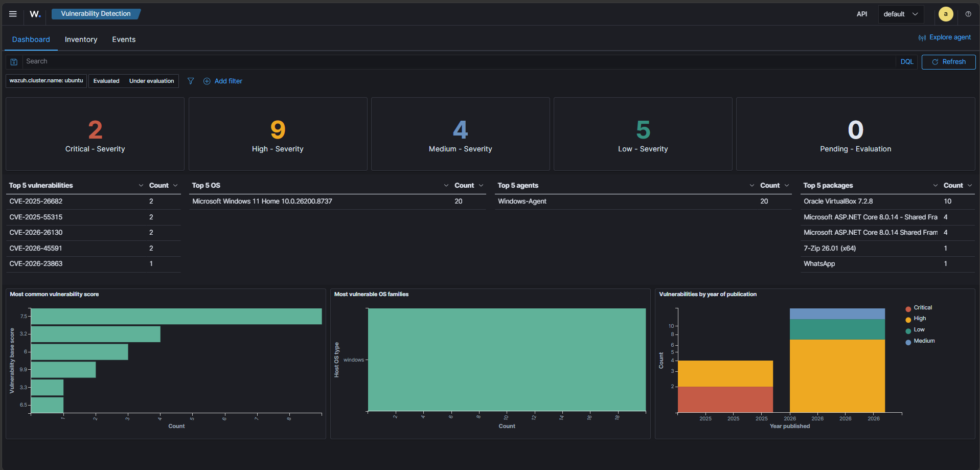Click CVE-2025-55315 row
980x470 pixels.
pos(94,217)
